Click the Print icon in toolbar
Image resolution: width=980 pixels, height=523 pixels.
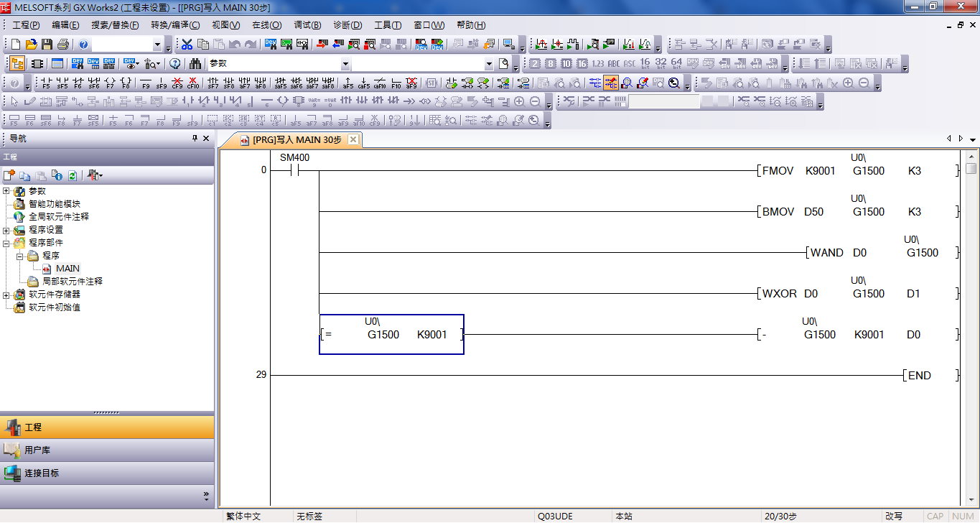(62, 45)
